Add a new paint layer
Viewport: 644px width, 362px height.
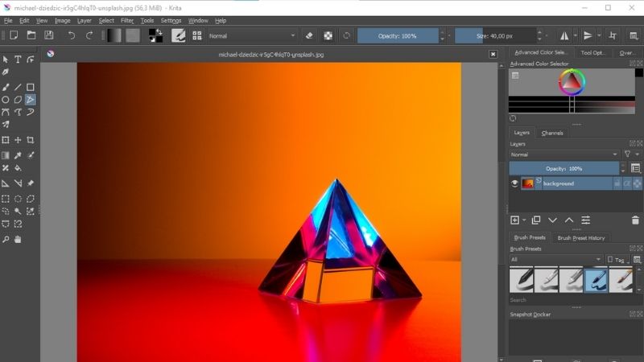pyautogui.click(x=514, y=220)
